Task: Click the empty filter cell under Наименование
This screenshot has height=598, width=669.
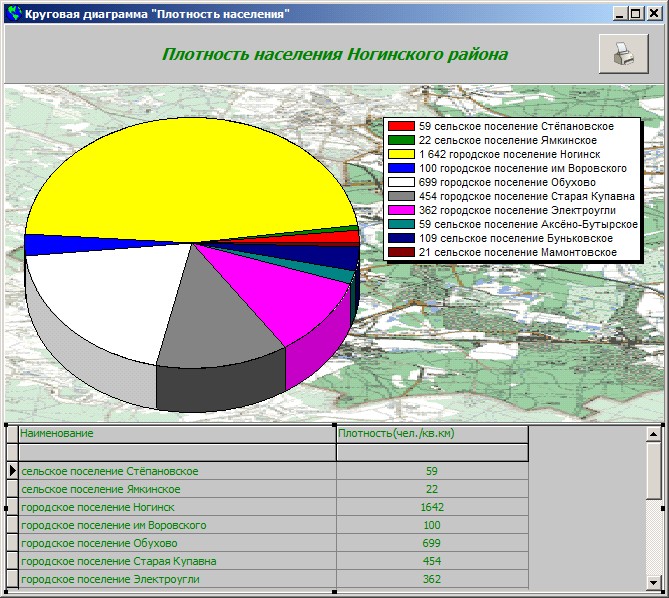Action: click(x=176, y=452)
